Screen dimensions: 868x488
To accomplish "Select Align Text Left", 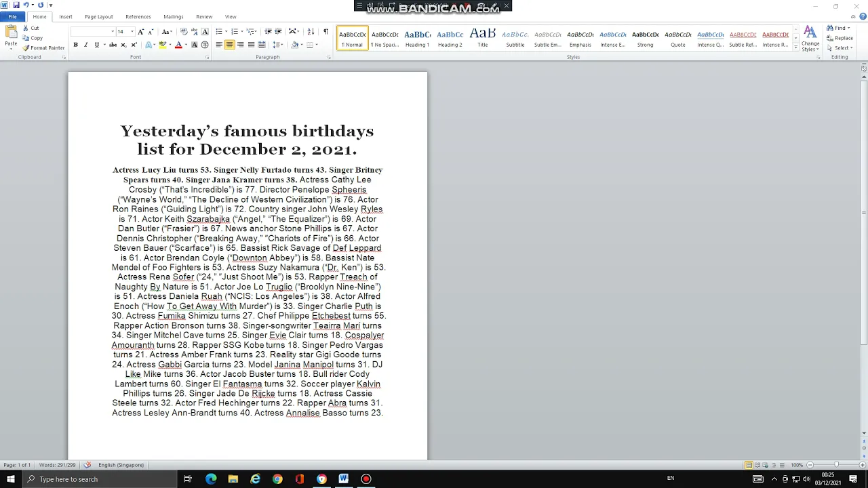I will (219, 45).
